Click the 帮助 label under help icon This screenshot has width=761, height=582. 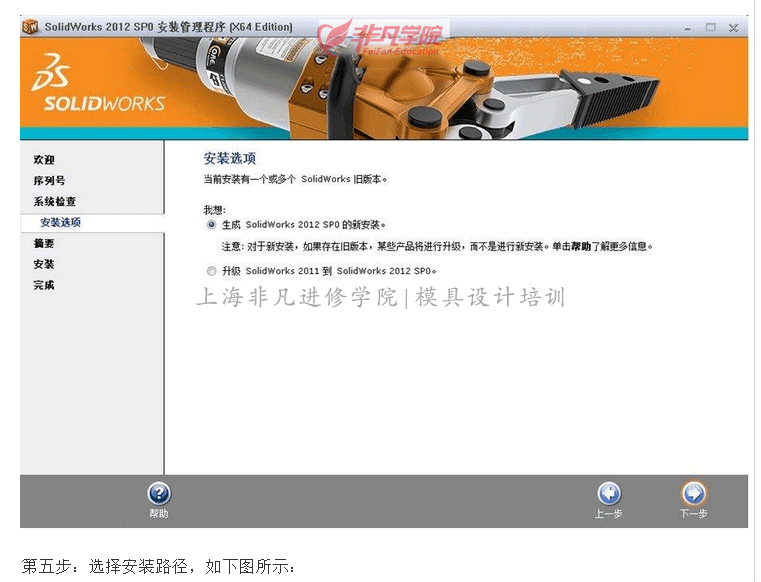(x=159, y=514)
